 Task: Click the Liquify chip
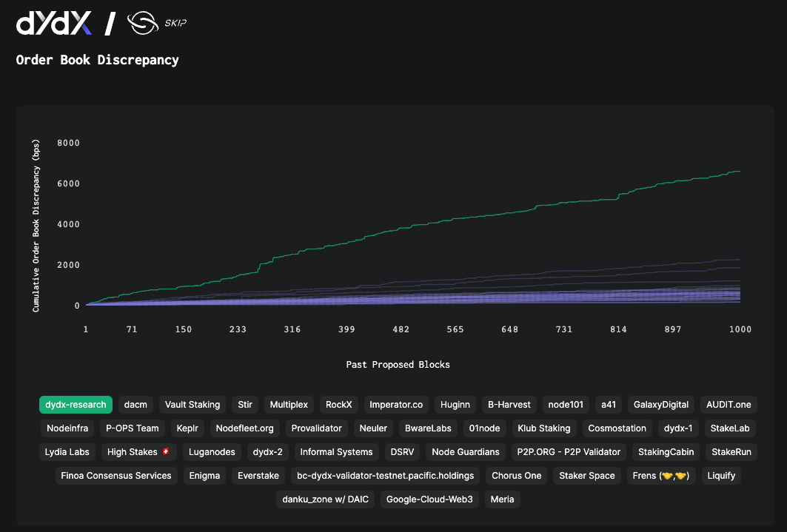721,475
